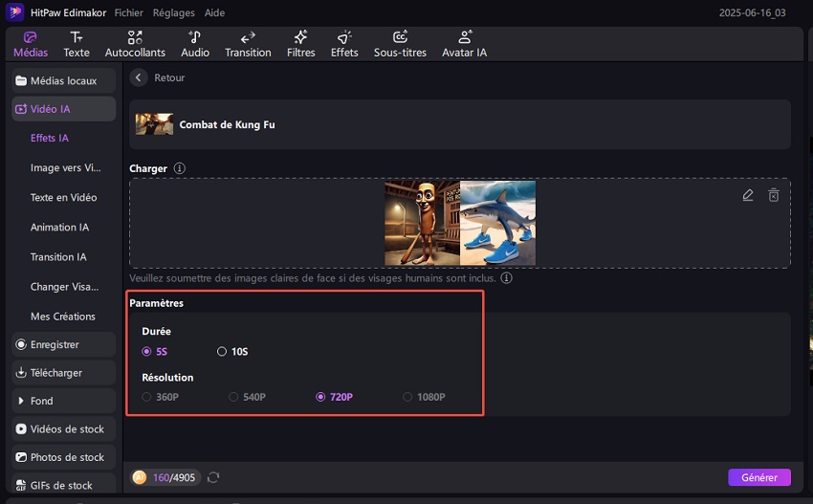Click the edit pencil icon in upload area

tap(748, 195)
